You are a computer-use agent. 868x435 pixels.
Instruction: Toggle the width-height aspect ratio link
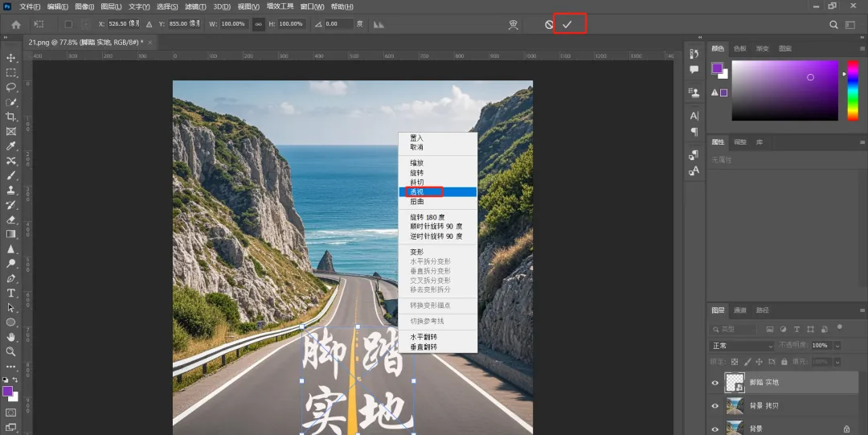click(x=258, y=24)
